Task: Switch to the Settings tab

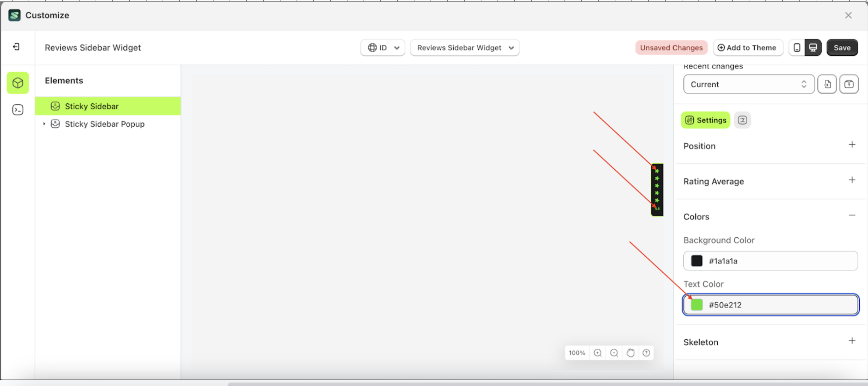Action: [x=705, y=120]
